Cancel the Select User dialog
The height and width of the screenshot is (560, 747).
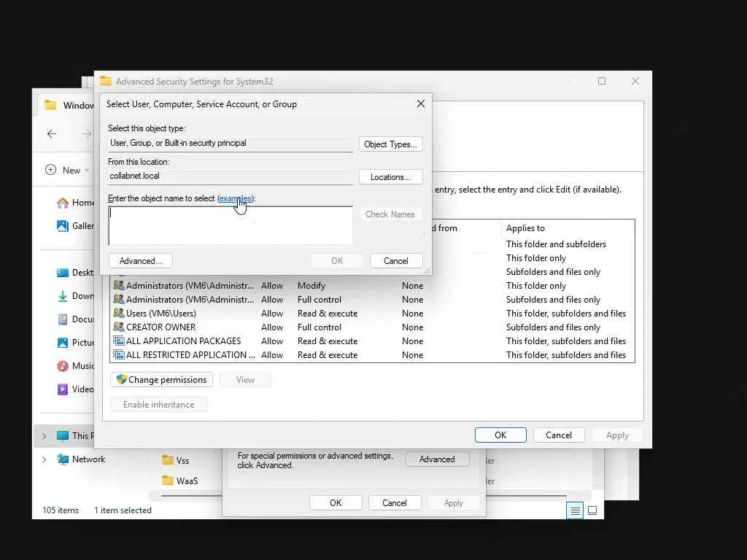pos(396,261)
